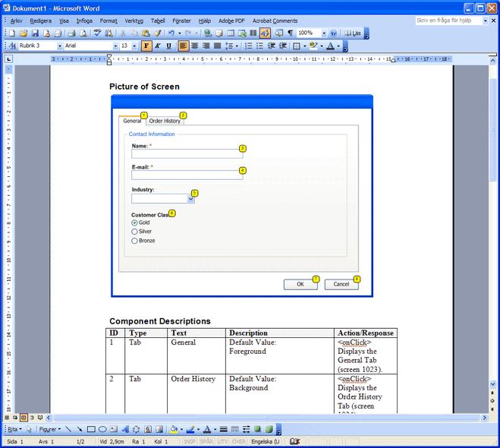
Task: Open the style dropdown showing Rubrik 3
Action: (60, 46)
